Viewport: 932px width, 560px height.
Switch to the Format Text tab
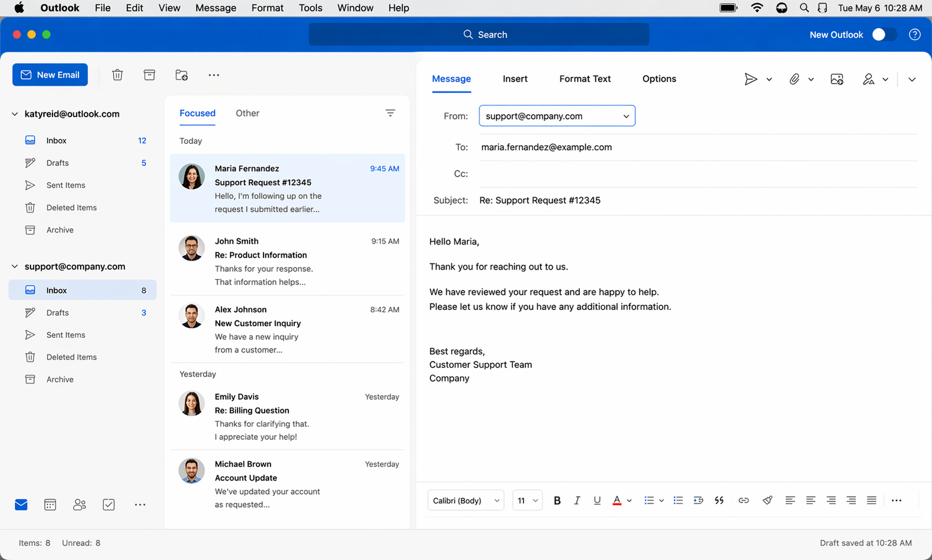(x=584, y=79)
